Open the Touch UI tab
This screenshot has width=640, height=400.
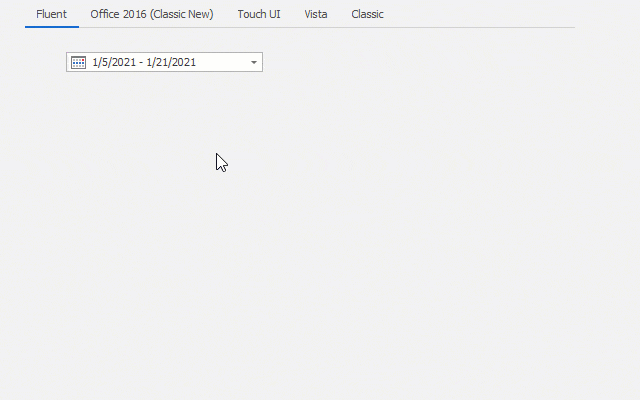coord(259,14)
